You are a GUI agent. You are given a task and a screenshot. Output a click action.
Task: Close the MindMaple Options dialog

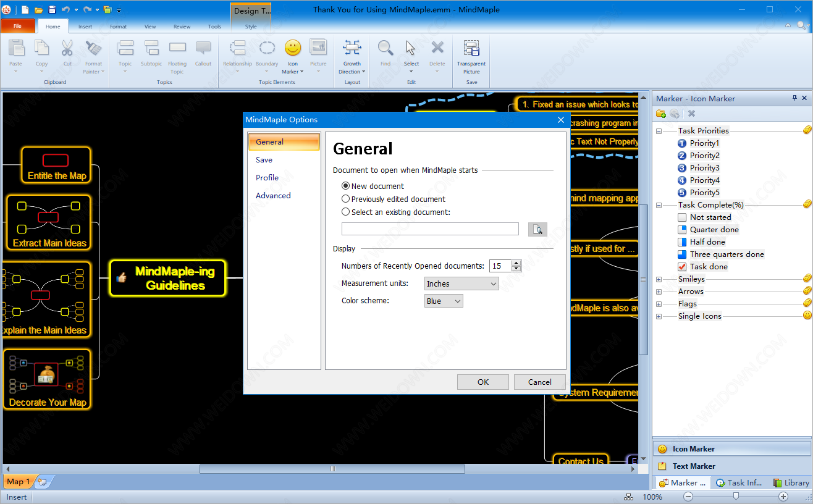tap(561, 120)
